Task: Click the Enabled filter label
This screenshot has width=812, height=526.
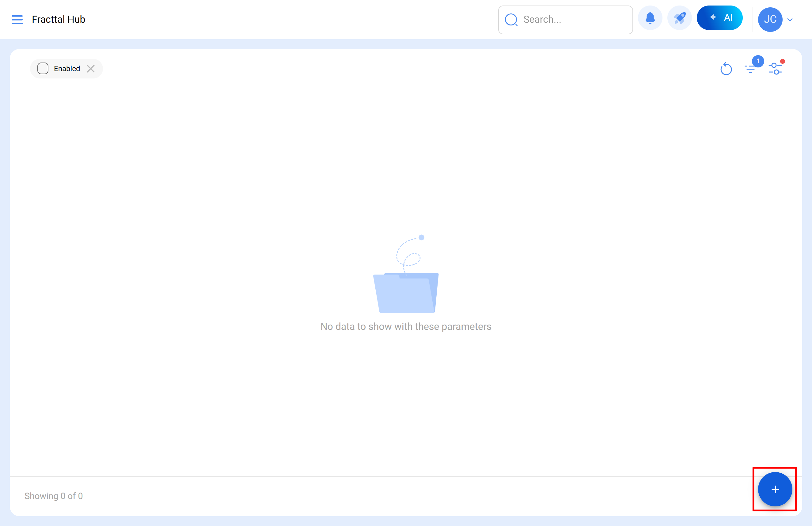Action: tap(67, 69)
